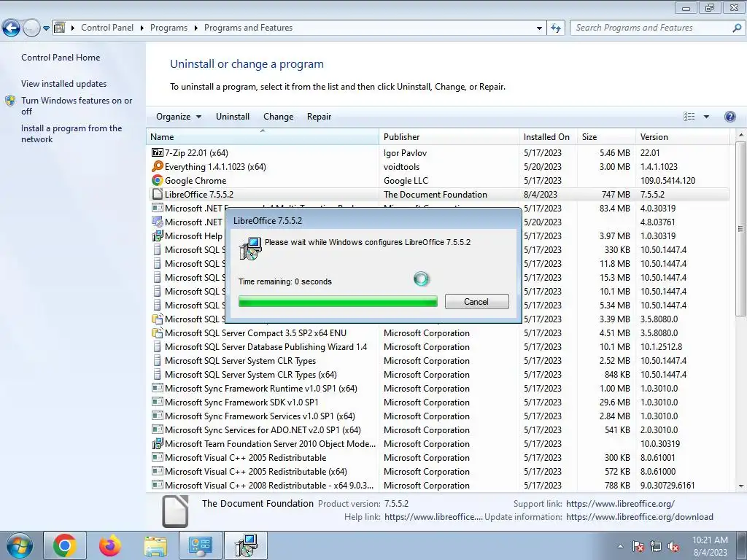Sort by the Name column header

click(x=263, y=136)
